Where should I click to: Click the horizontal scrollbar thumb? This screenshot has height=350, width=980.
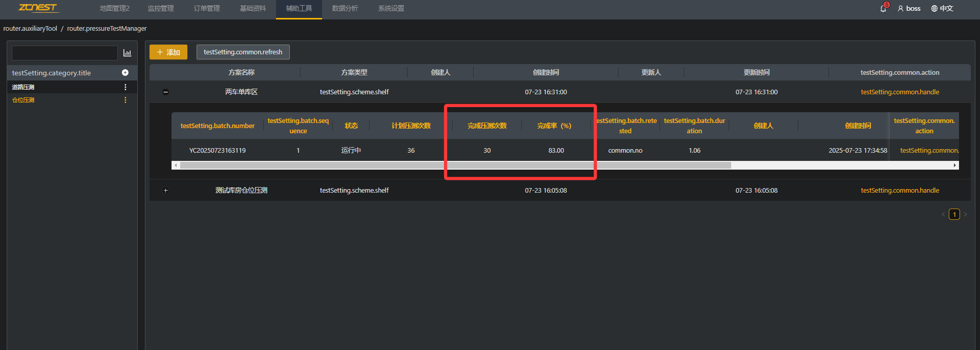(x=456, y=166)
